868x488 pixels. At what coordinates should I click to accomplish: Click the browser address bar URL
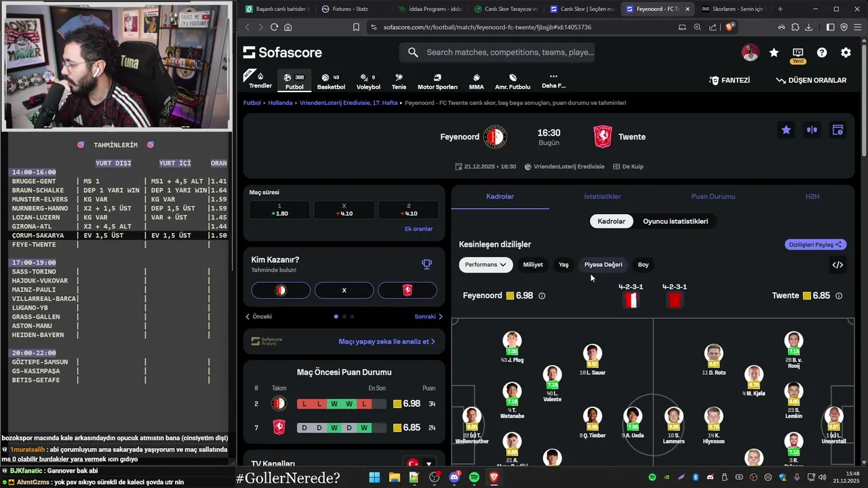487,27
